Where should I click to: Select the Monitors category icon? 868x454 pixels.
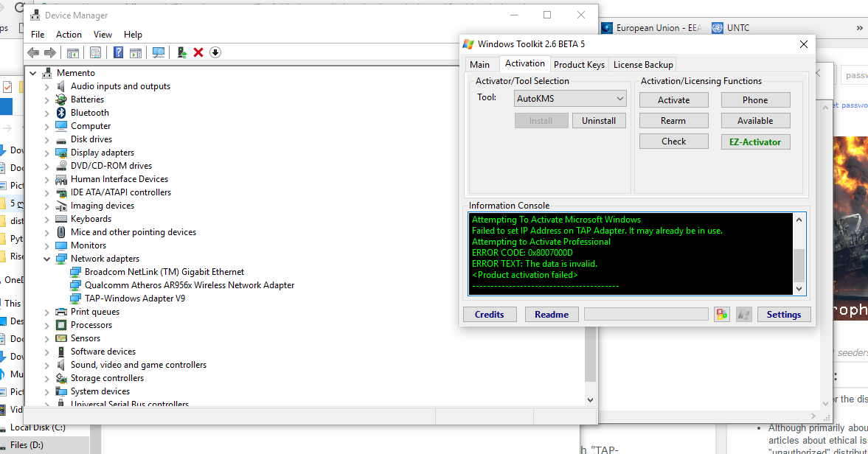[x=61, y=245]
